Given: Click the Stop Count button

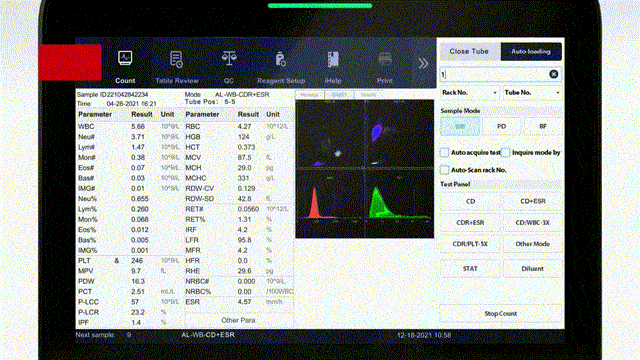Looking at the screenshot, I should (500, 313).
